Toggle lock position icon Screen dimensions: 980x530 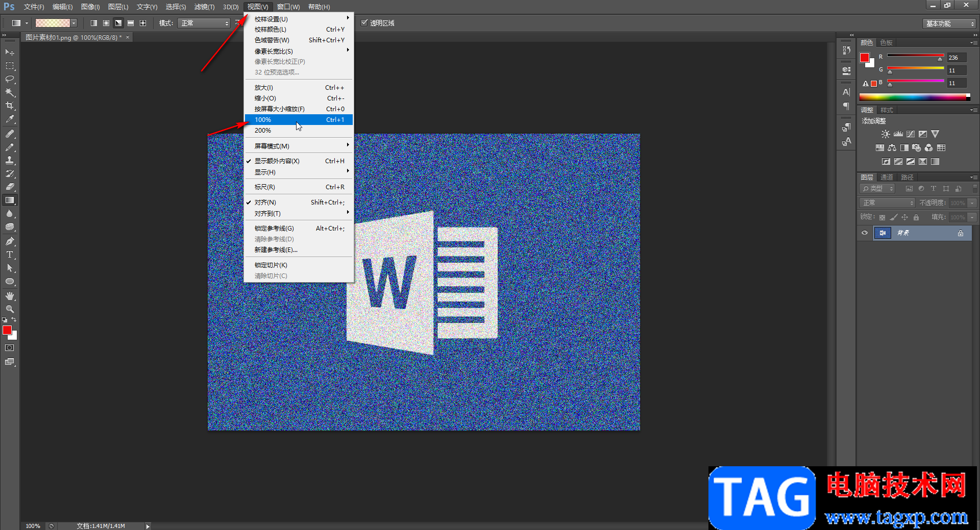(905, 217)
